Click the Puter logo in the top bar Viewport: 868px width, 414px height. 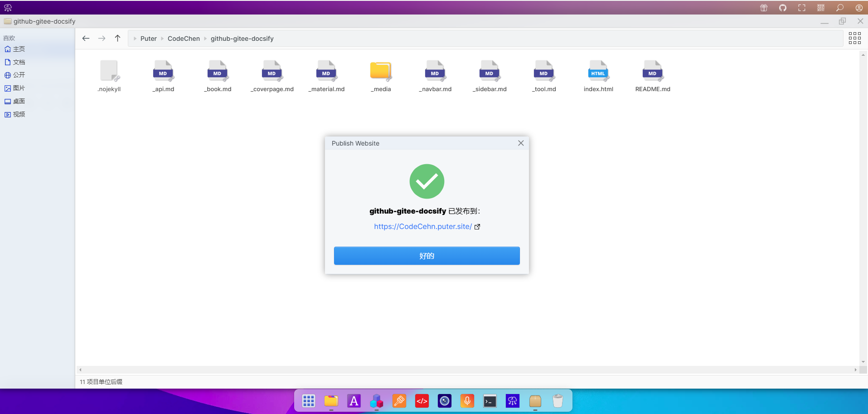click(x=8, y=8)
